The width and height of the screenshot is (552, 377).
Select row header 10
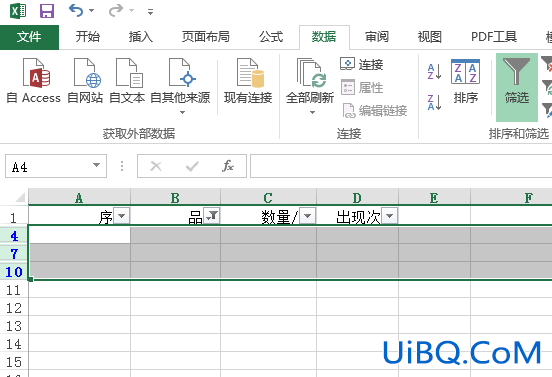coord(14,271)
